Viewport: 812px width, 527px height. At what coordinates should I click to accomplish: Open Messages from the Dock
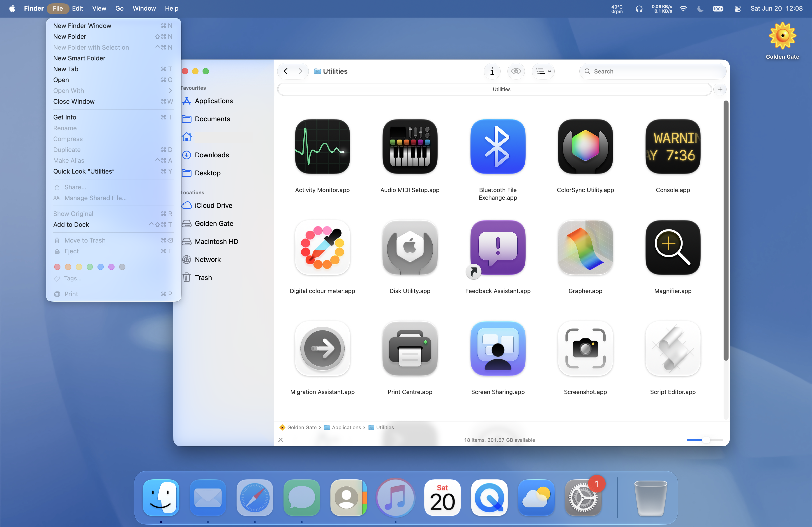coord(302,498)
